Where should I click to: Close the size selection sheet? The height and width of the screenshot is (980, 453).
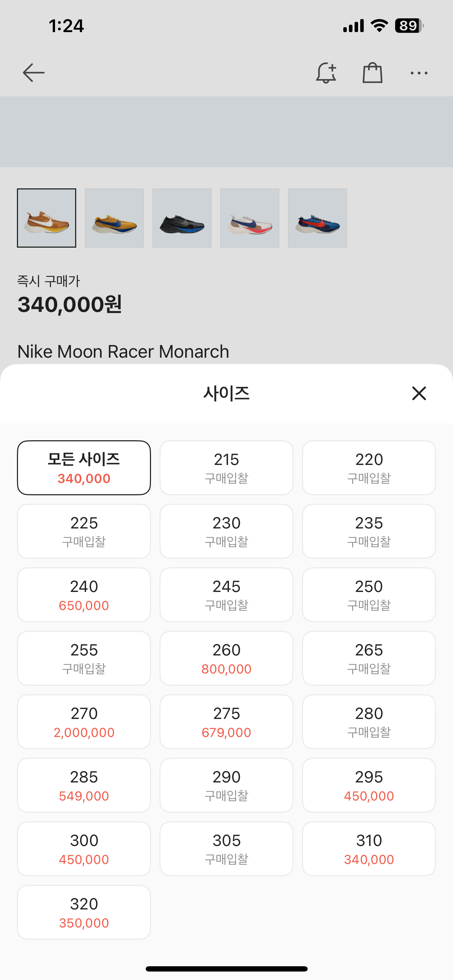(419, 393)
